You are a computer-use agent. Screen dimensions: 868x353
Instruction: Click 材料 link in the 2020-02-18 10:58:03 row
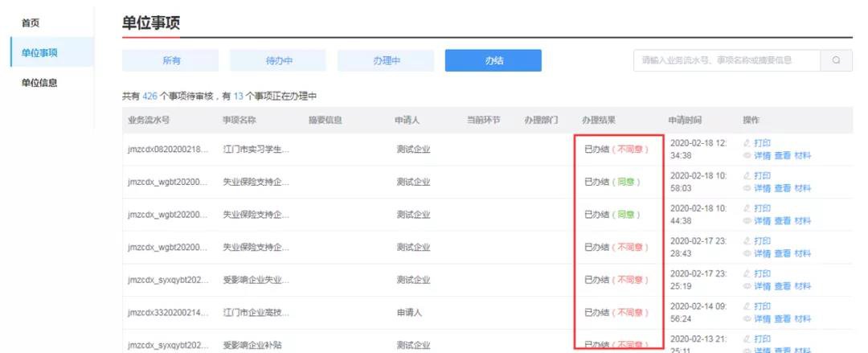[802, 188]
